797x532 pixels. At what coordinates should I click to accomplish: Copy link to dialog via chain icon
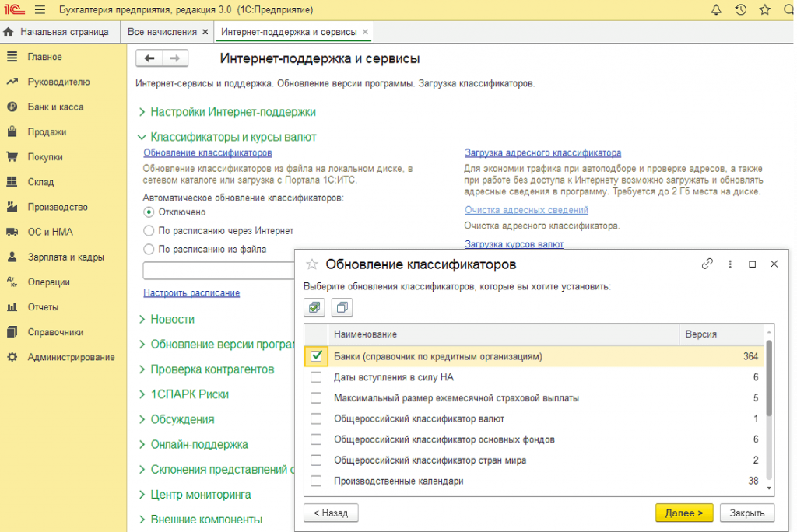point(707,264)
